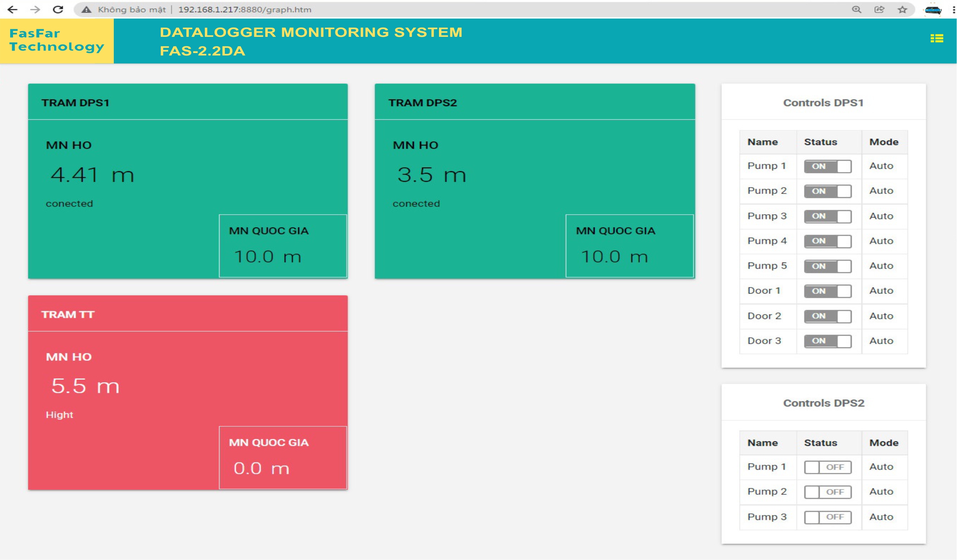Bookmark this page with the star icon

(x=902, y=9)
